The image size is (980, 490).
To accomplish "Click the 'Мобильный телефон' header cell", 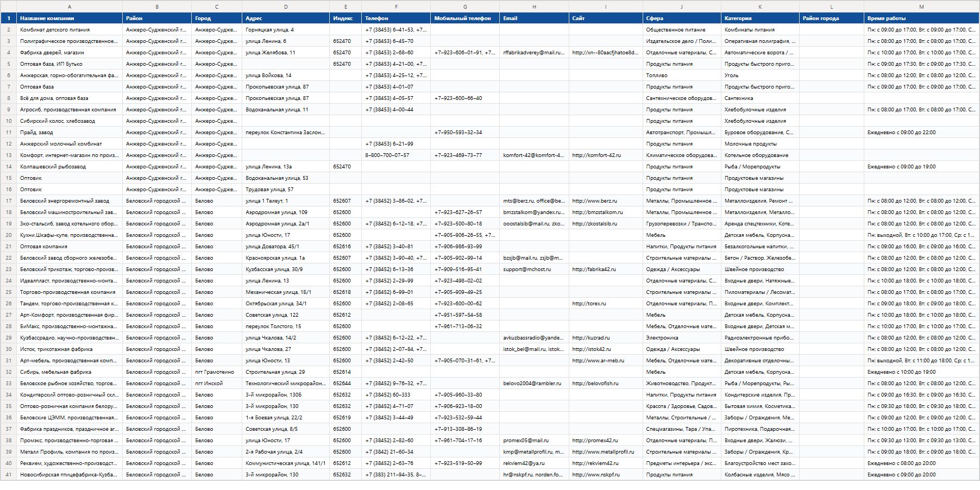I will [465, 18].
